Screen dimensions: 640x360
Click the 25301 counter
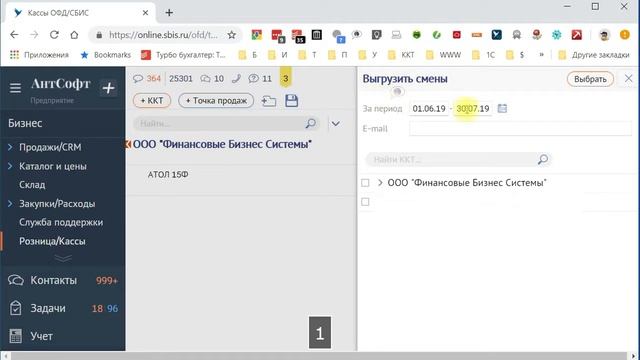[x=180, y=79]
